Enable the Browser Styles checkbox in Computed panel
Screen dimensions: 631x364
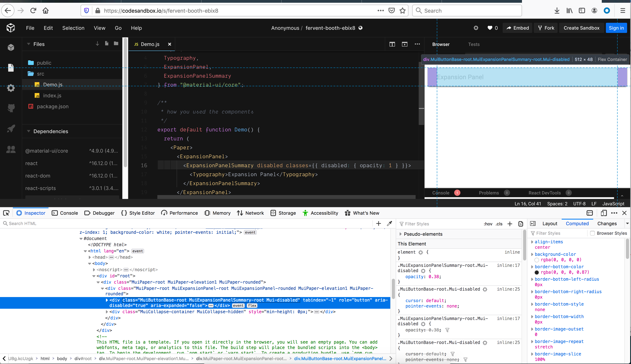[592, 233]
